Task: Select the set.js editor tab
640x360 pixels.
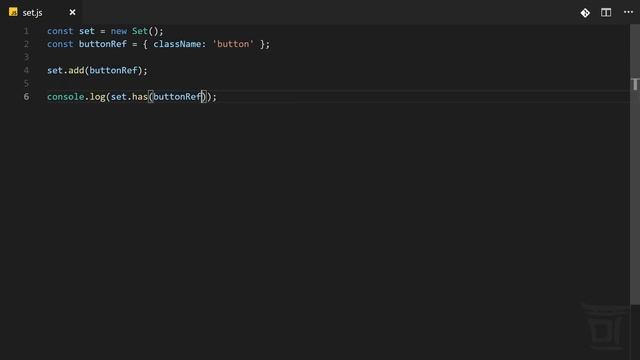Action: point(42,12)
